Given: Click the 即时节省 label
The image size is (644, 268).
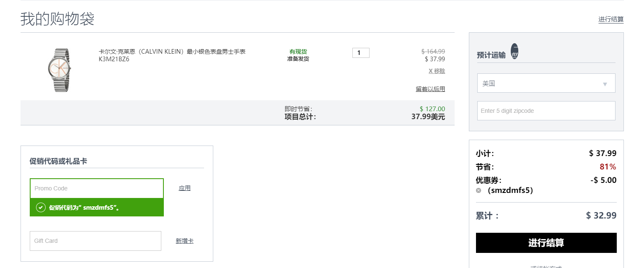Looking at the screenshot, I should pyautogui.click(x=298, y=109).
